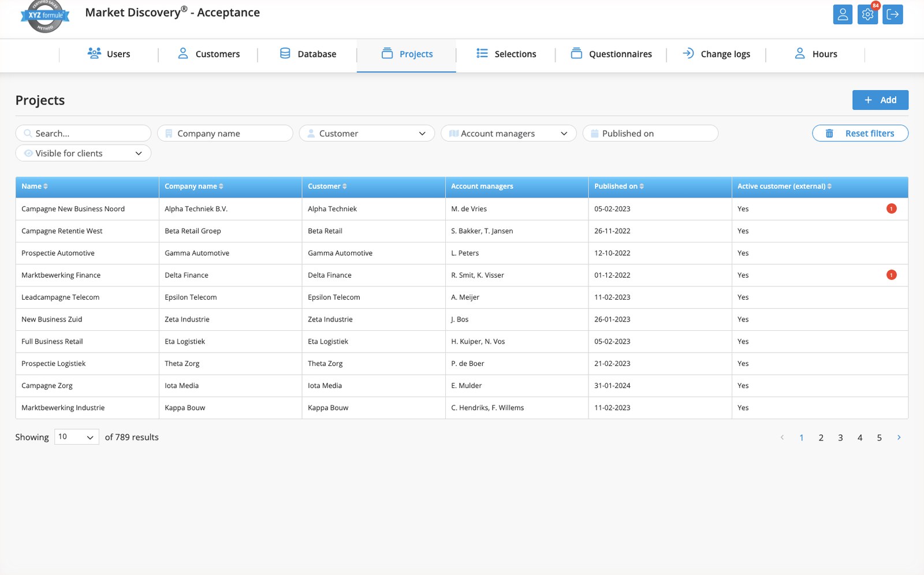Viewport: 924px width, 575px height.
Task: Click red badge on Campagne New Business Noord row
Action: pos(891,208)
